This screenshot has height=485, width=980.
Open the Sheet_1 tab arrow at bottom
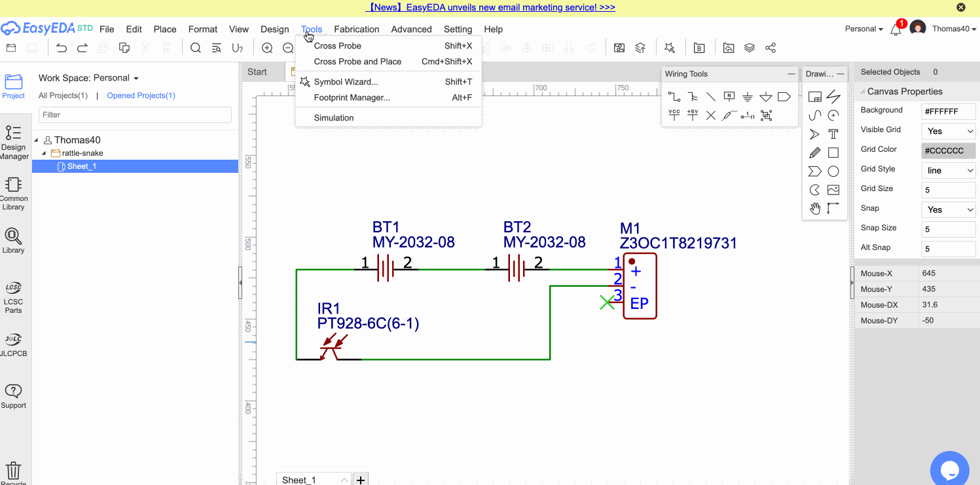344,480
